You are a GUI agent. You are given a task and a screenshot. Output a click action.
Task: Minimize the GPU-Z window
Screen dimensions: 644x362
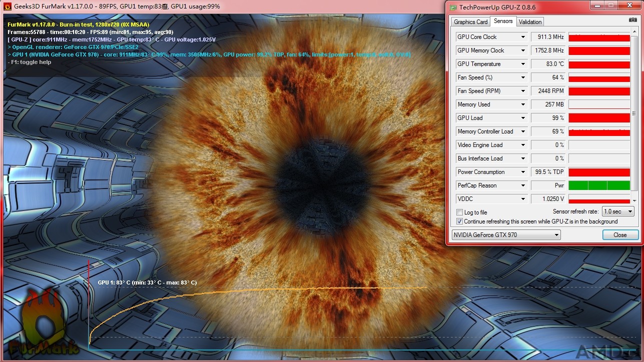[597, 5]
